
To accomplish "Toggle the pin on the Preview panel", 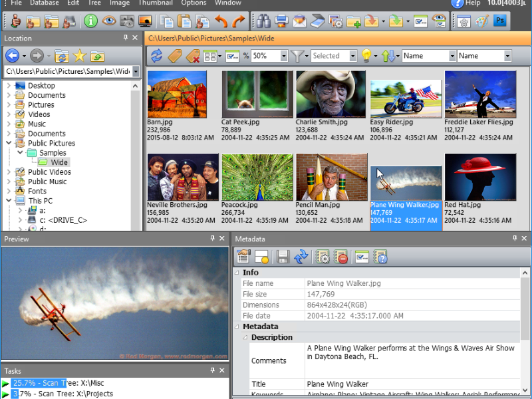I will coord(212,238).
